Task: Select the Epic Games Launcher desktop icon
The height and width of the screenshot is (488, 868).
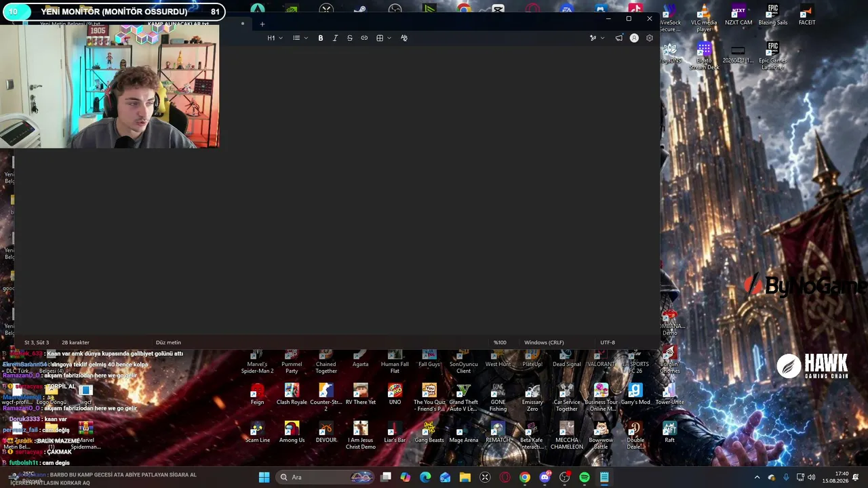Action: (x=773, y=57)
